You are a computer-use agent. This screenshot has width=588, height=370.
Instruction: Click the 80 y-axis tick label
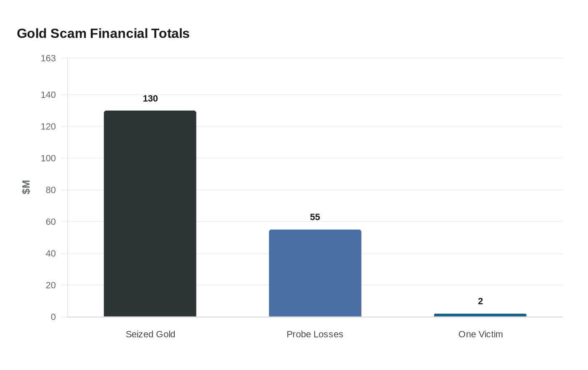pos(50,190)
